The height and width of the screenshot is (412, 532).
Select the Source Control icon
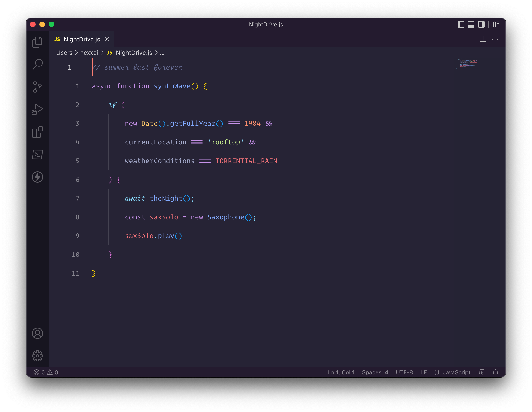tap(37, 87)
